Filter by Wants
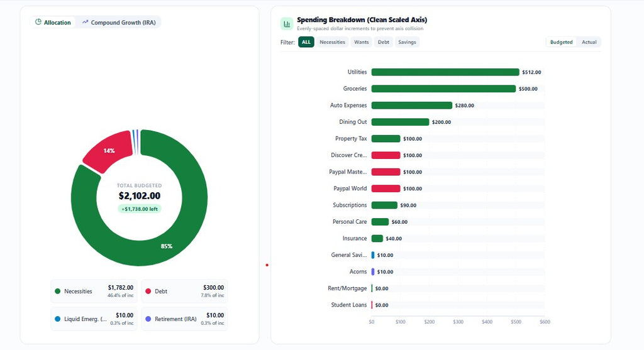This screenshot has height=350, width=644. (362, 42)
